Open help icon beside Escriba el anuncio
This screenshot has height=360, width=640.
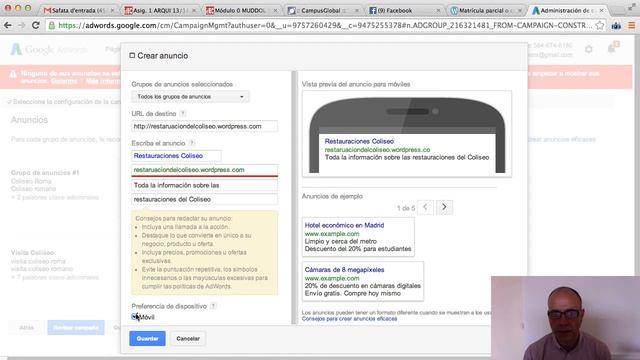(192, 143)
